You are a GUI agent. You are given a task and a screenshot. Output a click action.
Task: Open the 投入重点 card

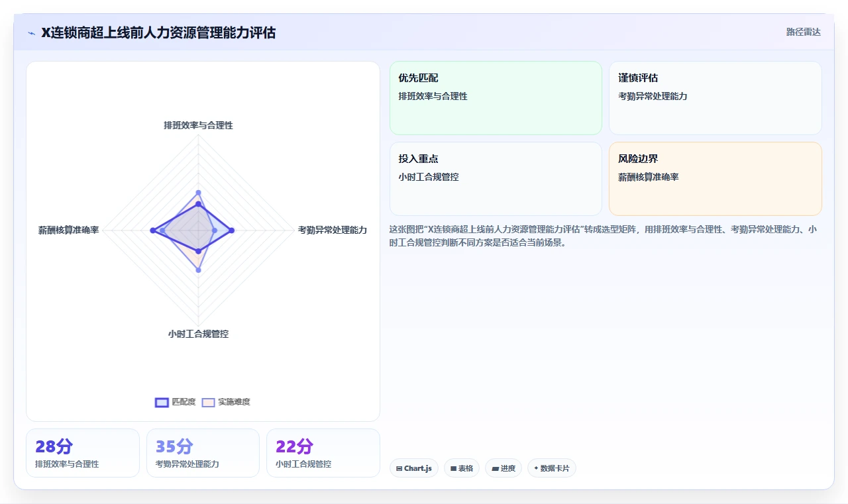point(496,179)
